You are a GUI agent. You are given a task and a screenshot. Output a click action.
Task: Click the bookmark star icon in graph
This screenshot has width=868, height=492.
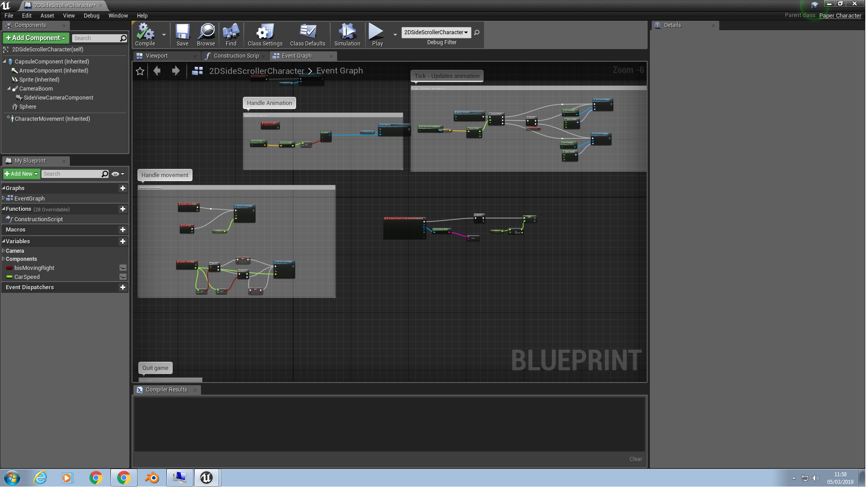tap(140, 71)
